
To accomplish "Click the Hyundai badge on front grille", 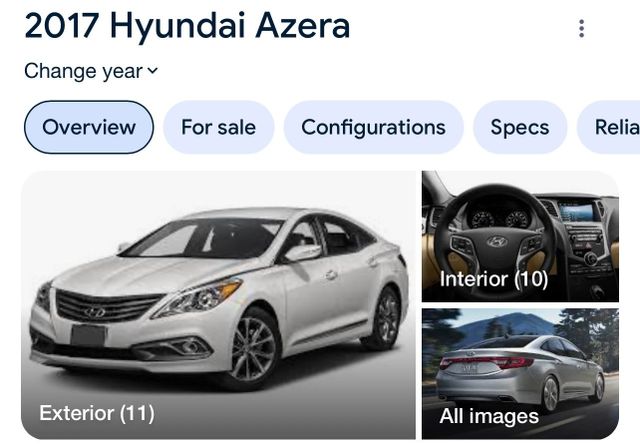I will click(95, 313).
